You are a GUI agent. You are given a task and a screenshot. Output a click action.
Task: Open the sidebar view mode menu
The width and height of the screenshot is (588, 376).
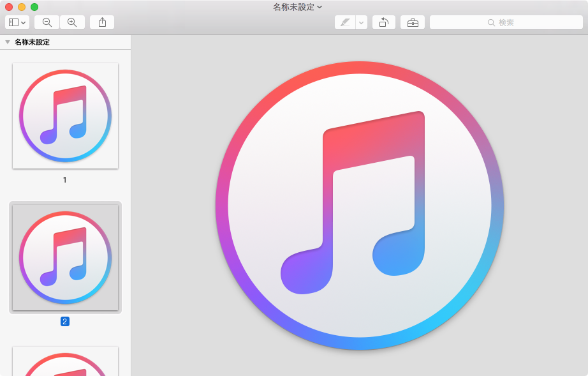17,22
